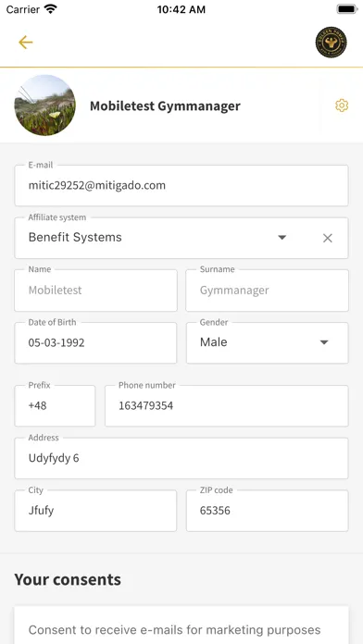Open the Gender dropdown
Image resolution: width=363 pixels, height=644 pixels.
click(268, 342)
